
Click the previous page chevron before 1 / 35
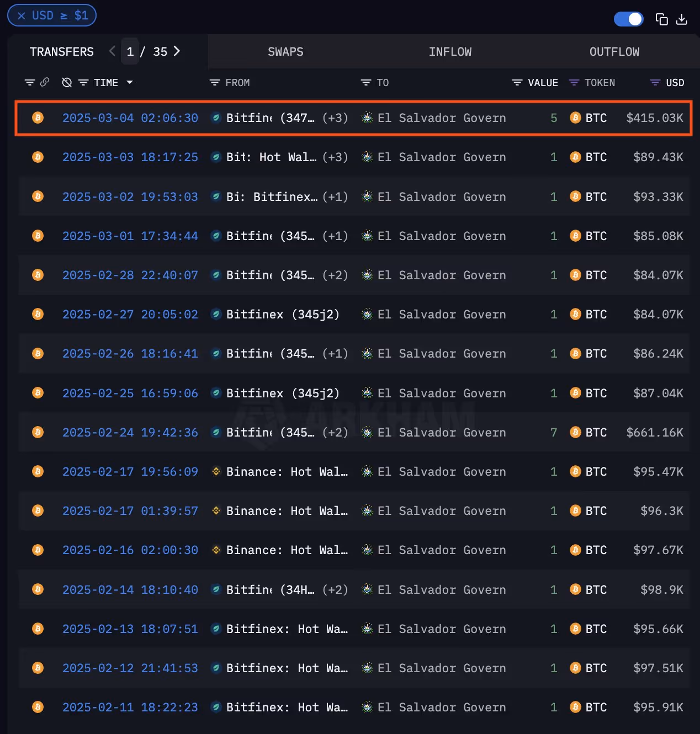(x=112, y=51)
